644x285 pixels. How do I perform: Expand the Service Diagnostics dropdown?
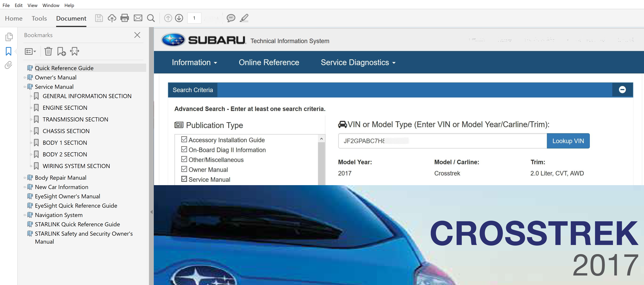pyautogui.click(x=358, y=62)
